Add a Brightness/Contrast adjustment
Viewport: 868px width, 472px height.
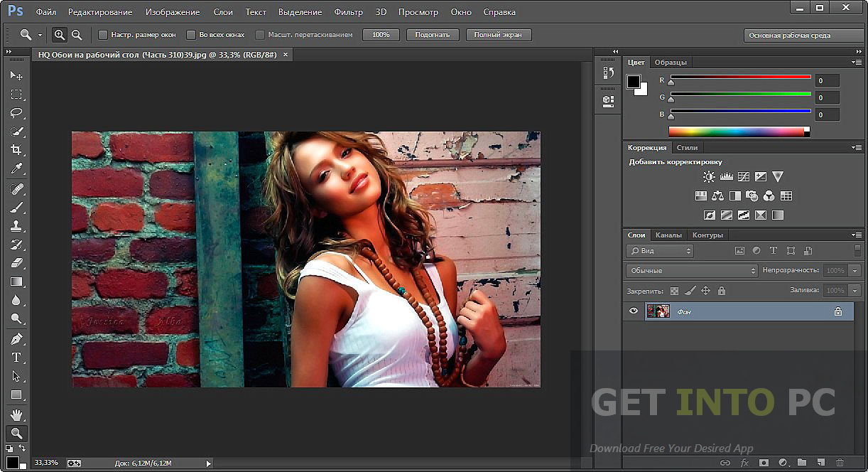point(709,176)
